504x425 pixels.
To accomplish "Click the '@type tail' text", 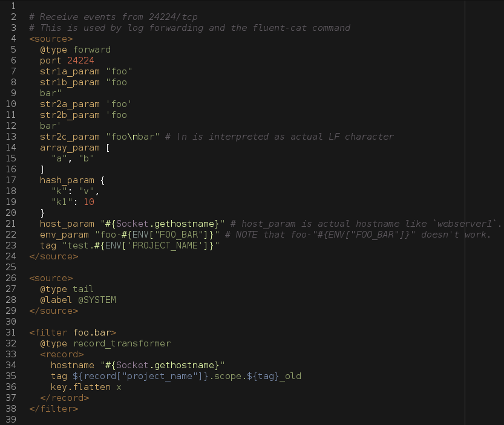I will 67,289.
